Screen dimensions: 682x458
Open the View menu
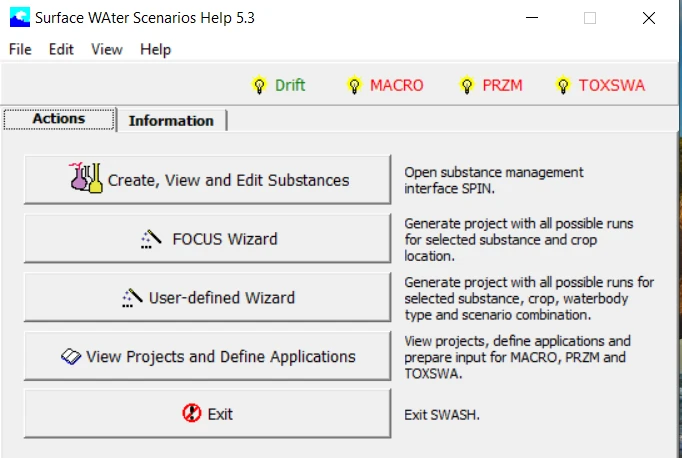[107, 49]
